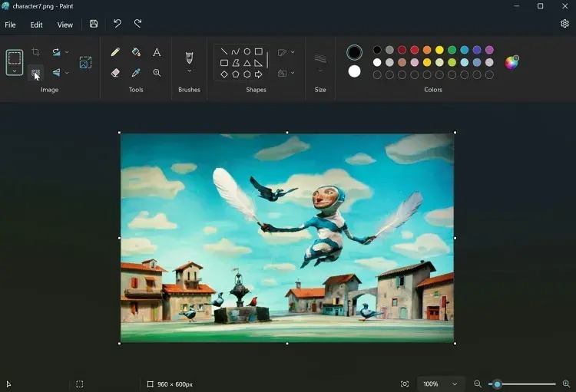Pick the bright yellow swatch in top row
This screenshot has height=392, width=576.
(439, 50)
